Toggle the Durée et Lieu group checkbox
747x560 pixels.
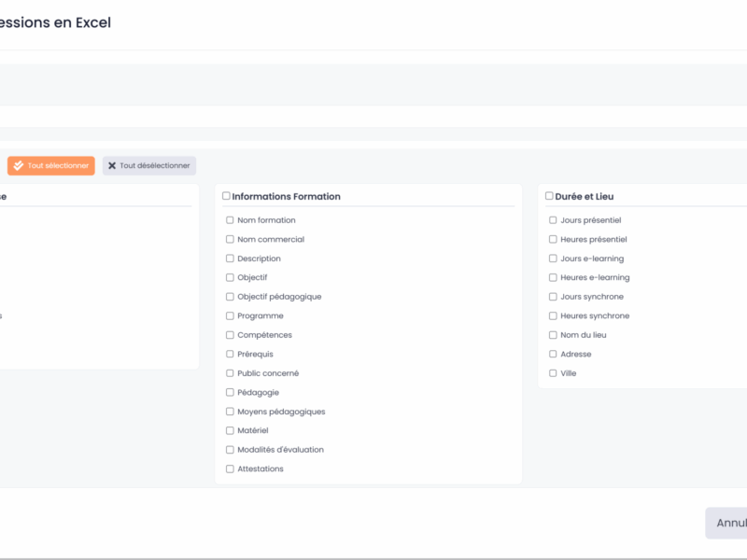click(x=549, y=196)
